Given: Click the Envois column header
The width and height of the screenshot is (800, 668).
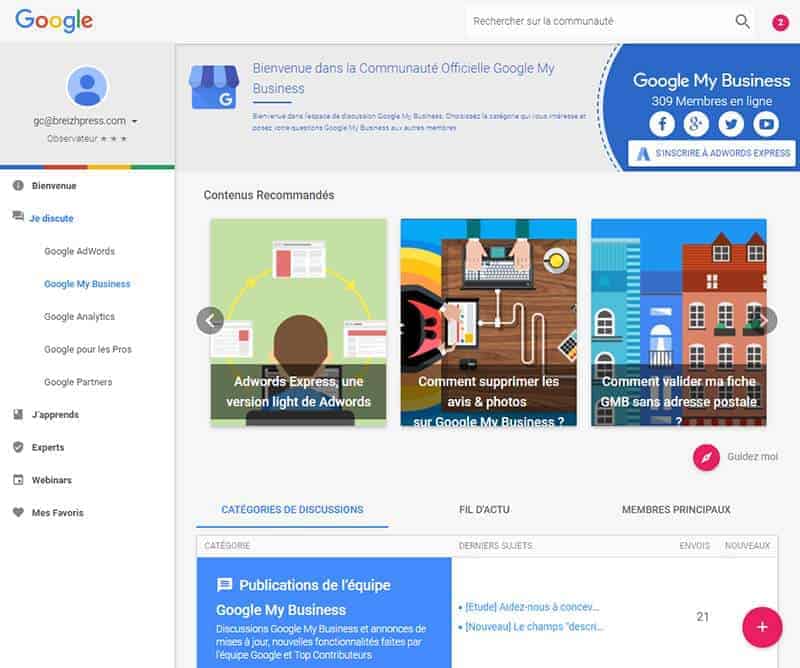Looking at the screenshot, I should [x=694, y=546].
